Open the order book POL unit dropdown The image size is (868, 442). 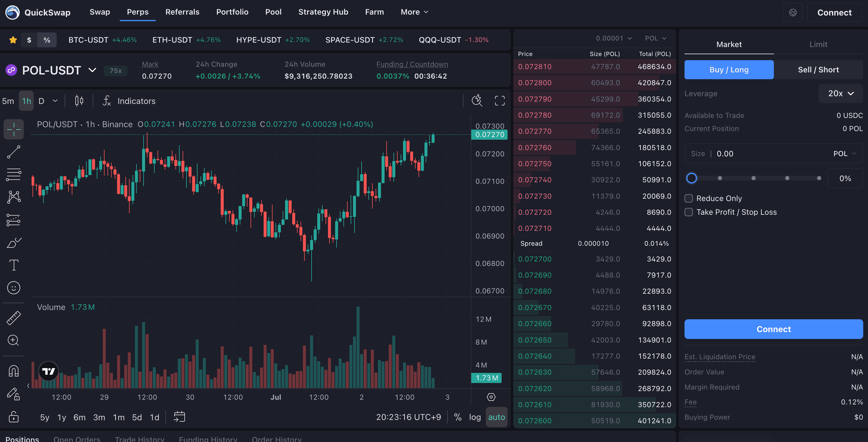(655, 38)
